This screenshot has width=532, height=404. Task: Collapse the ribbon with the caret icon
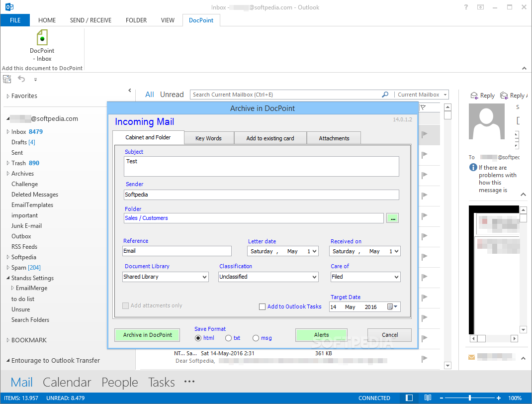pos(524,68)
